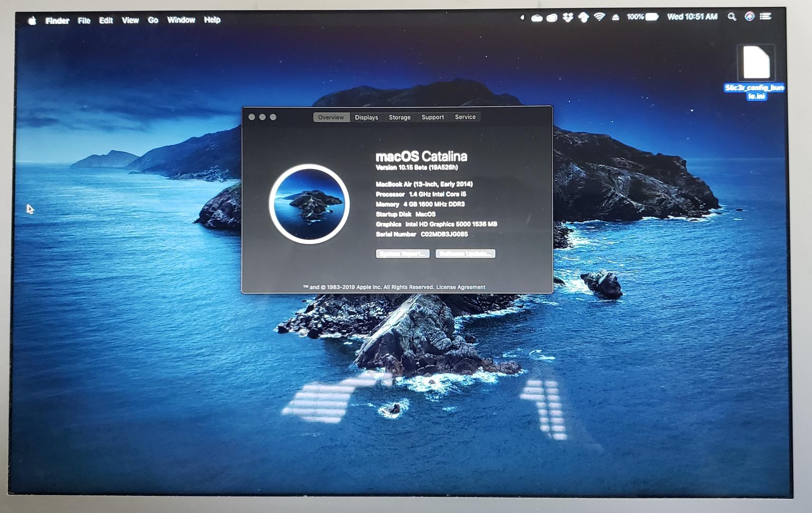Switch to the Storage tab

[400, 117]
